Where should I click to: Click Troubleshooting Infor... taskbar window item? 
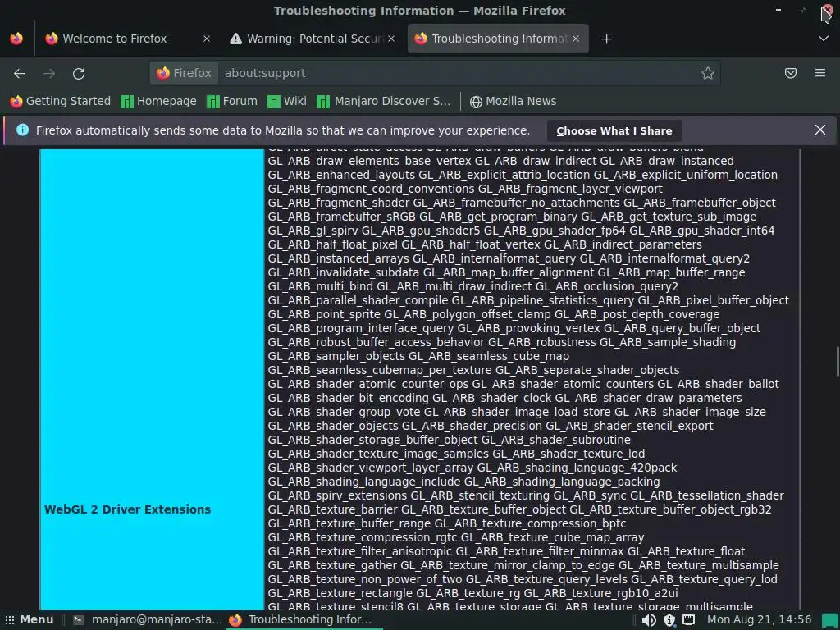[x=300, y=620]
